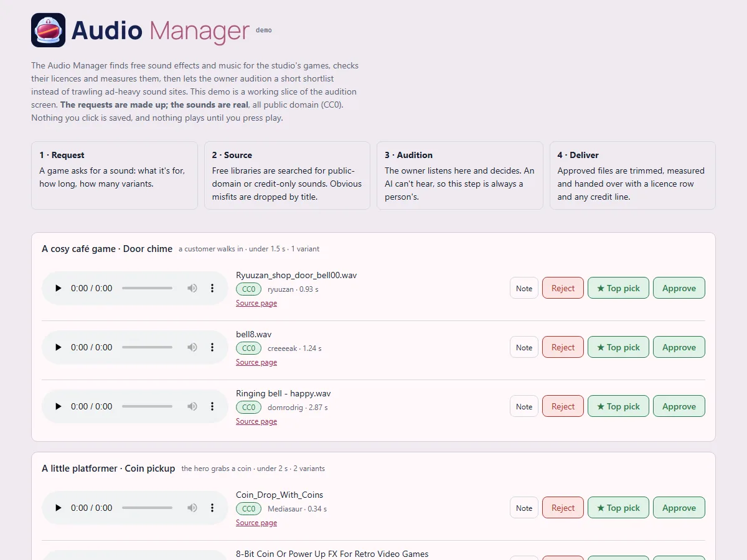Viewport: 747px width, 560px height.
Task: Reject the bell8.wav sound
Action: click(563, 347)
